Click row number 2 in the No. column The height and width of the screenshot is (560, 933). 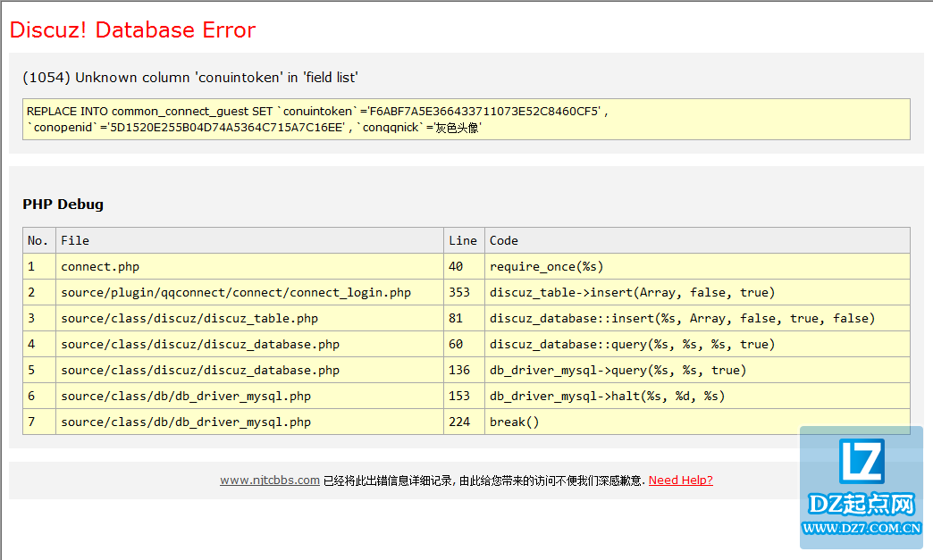pyautogui.click(x=39, y=292)
